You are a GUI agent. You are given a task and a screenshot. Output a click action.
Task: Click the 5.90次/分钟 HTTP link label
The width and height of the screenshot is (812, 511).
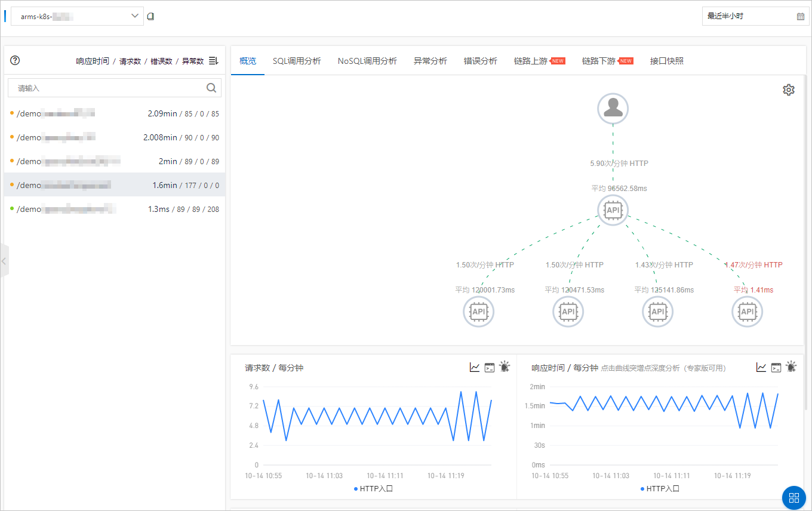(x=619, y=163)
